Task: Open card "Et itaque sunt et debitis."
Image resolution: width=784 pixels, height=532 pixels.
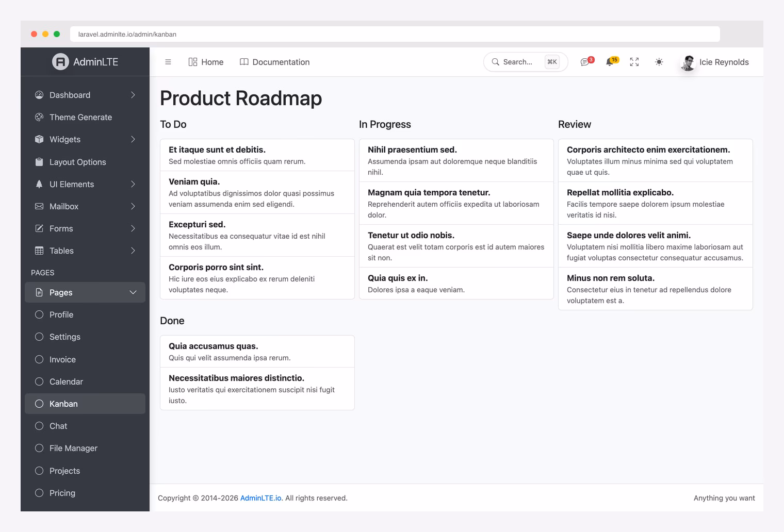Action: coord(257,155)
